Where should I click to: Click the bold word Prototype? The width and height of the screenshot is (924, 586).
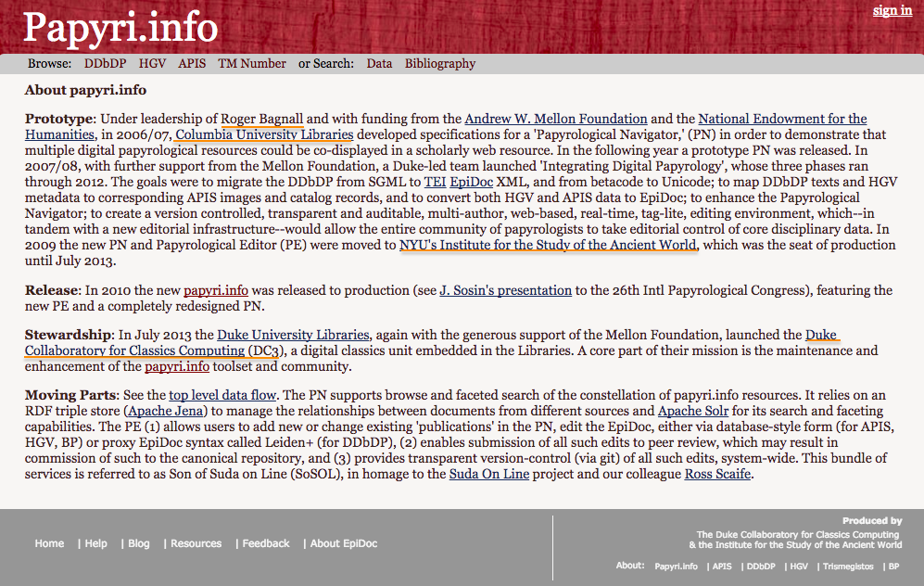(59, 119)
